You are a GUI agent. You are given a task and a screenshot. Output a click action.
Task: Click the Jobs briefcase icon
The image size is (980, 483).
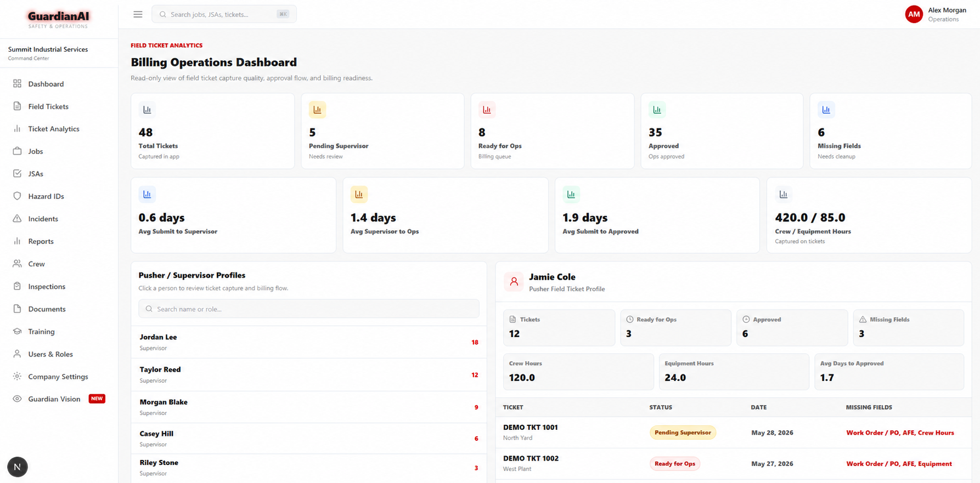17,151
